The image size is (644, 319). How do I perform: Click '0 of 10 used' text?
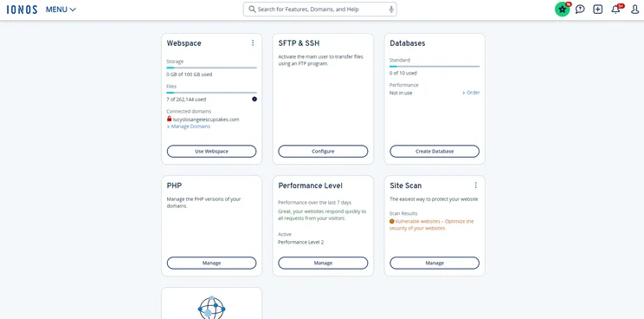click(x=402, y=73)
